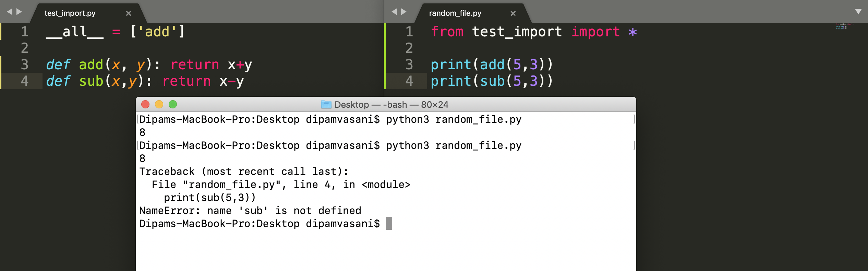Viewport: 868px width, 271px height.
Task: Open the tab list dropdown arrow
Action: click(x=858, y=12)
